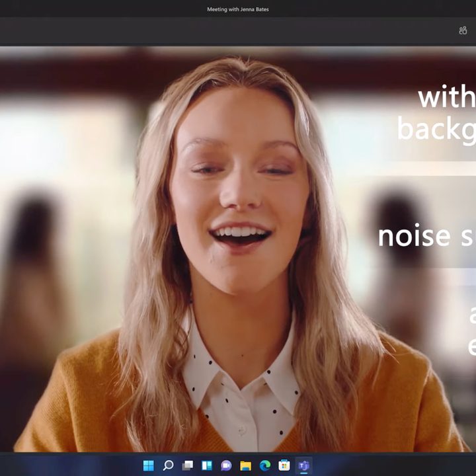Open Task View on the taskbar
This screenshot has height=476, width=476.
tap(187, 465)
